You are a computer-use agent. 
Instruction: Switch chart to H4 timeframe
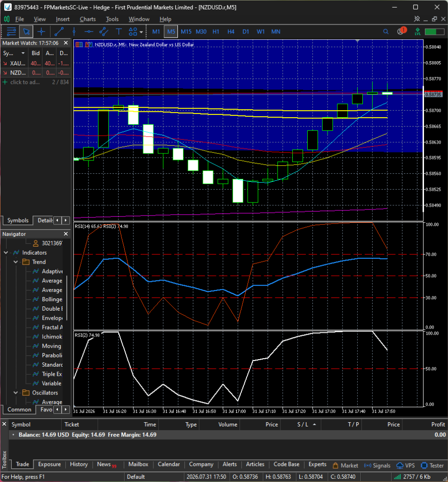231,32
